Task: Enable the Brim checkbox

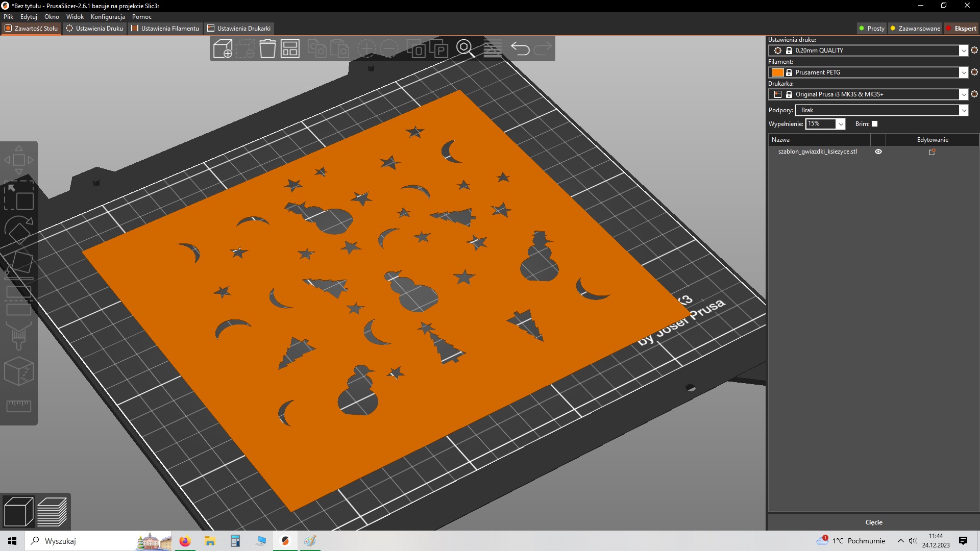Action: tap(874, 124)
